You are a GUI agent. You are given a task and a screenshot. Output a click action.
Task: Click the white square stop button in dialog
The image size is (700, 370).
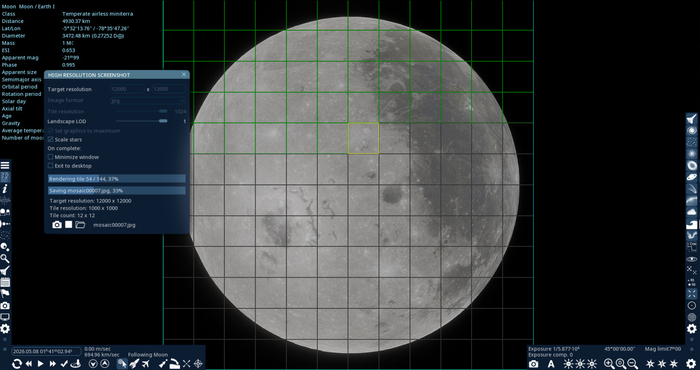click(x=68, y=224)
